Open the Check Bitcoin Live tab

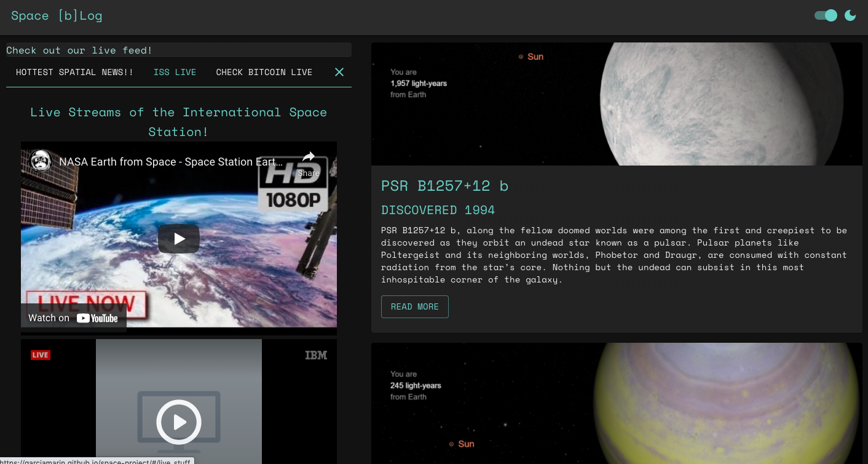(264, 72)
